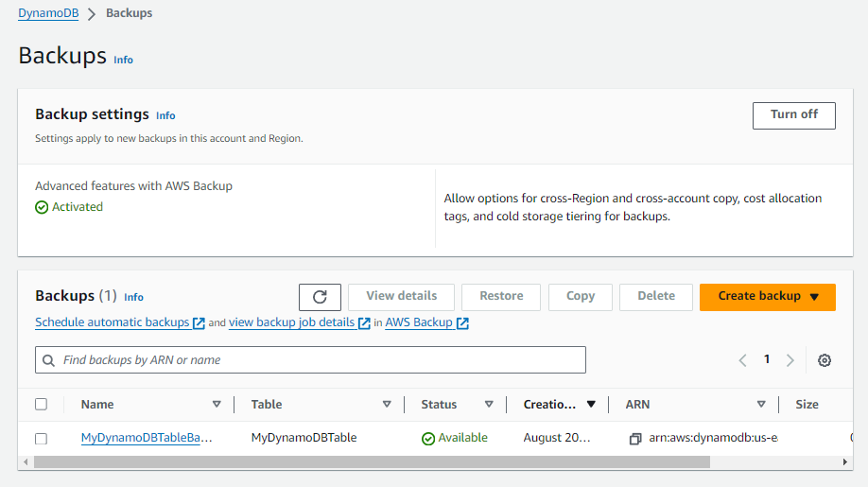Screen dimensions: 868x487
Task: Sort backups by Name column arrow
Action: (x=217, y=405)
